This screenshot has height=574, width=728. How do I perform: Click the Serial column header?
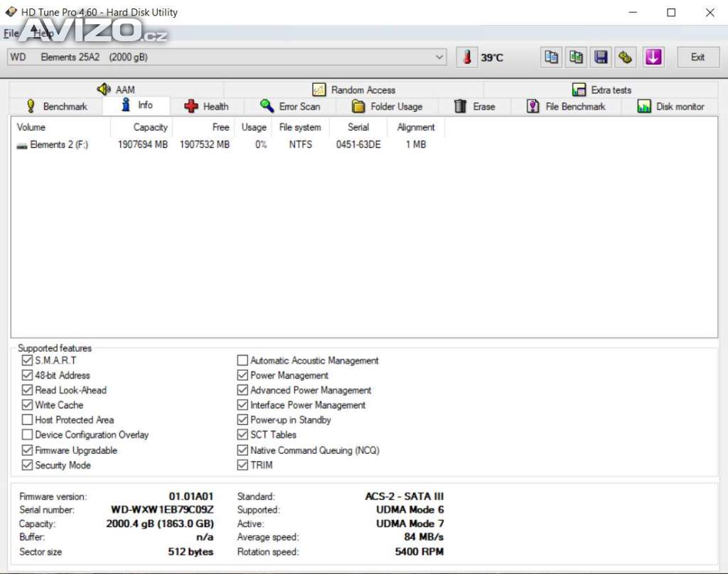358,127
